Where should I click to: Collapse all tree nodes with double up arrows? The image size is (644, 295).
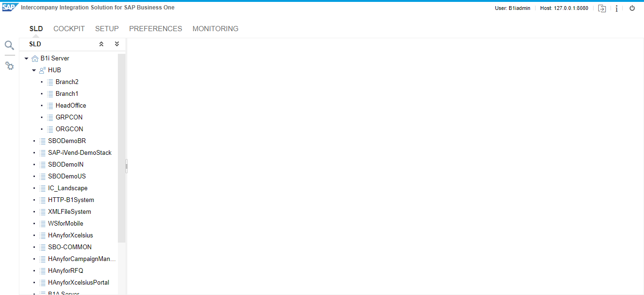pos(101,44)
